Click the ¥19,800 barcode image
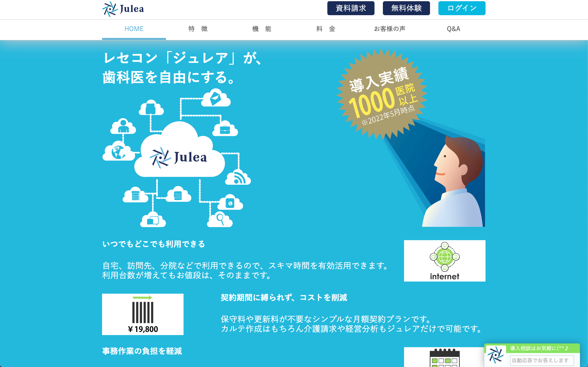588x367 pixels. point(143,314)
